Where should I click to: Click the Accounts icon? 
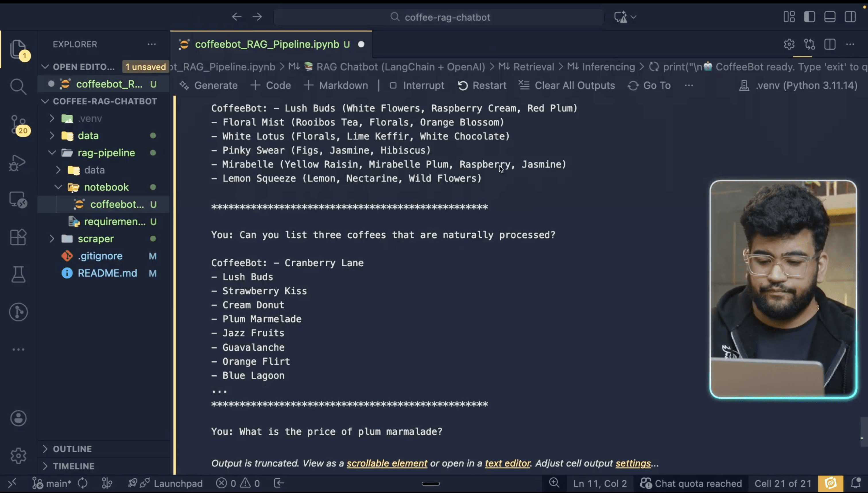18,418
